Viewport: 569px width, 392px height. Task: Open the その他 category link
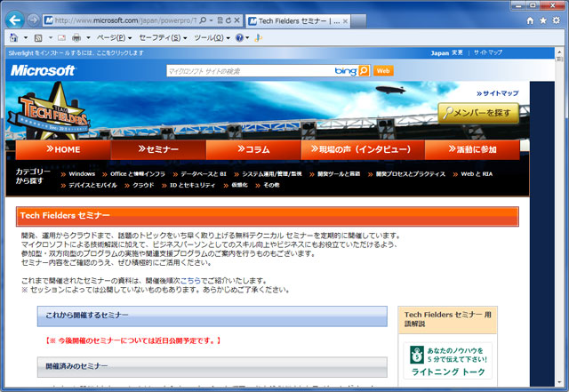pos(271,185)
